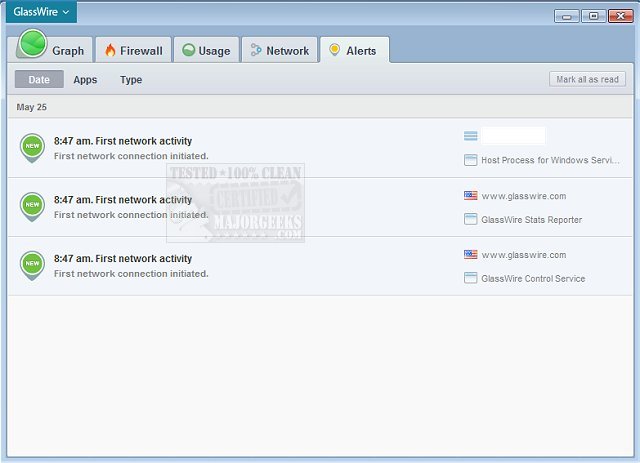Viewport: 640px width, 463px height.
Task: Switch to the Usage tab
Action: tap(206, 50)
